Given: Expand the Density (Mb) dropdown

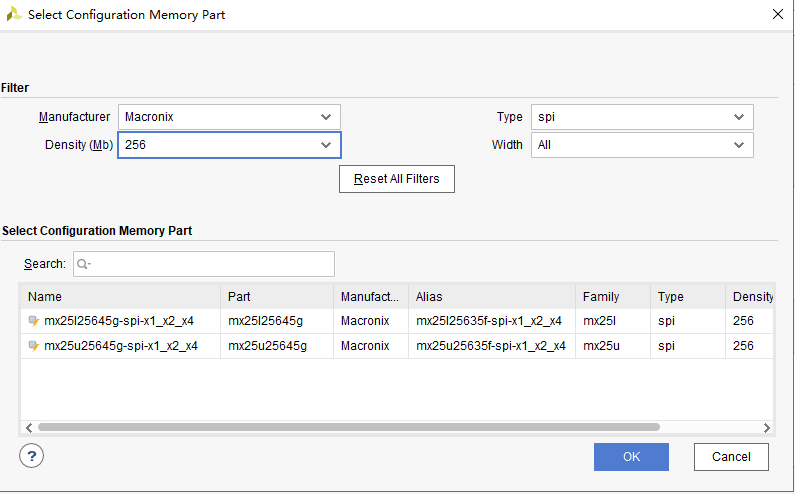Looking at the screenshot, I should [229, 145].
